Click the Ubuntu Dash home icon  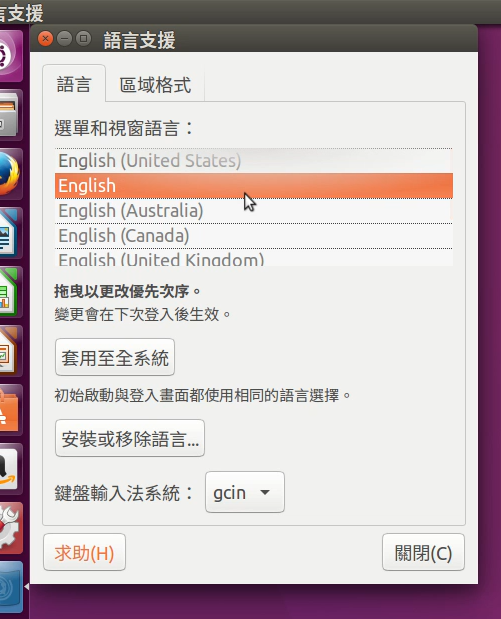(9, 56)
